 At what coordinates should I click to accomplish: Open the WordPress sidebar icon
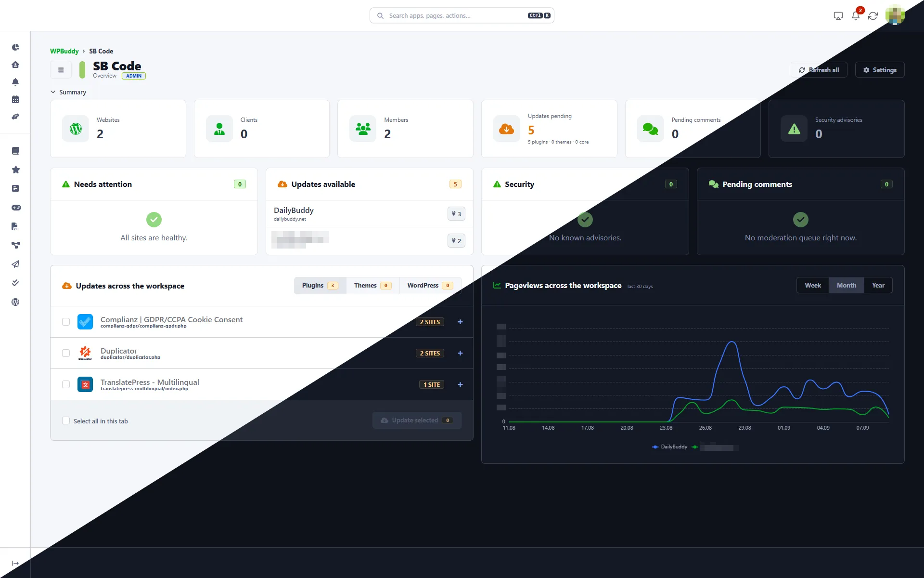pos(15,302)
